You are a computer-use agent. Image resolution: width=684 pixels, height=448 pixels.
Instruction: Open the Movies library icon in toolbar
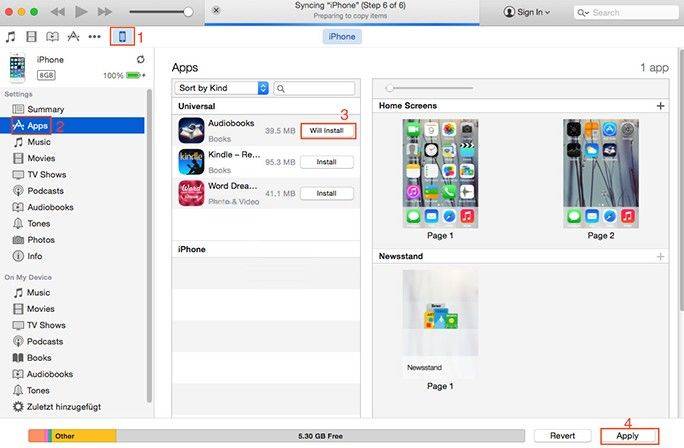pyautogui.click(x=31, y=37)
